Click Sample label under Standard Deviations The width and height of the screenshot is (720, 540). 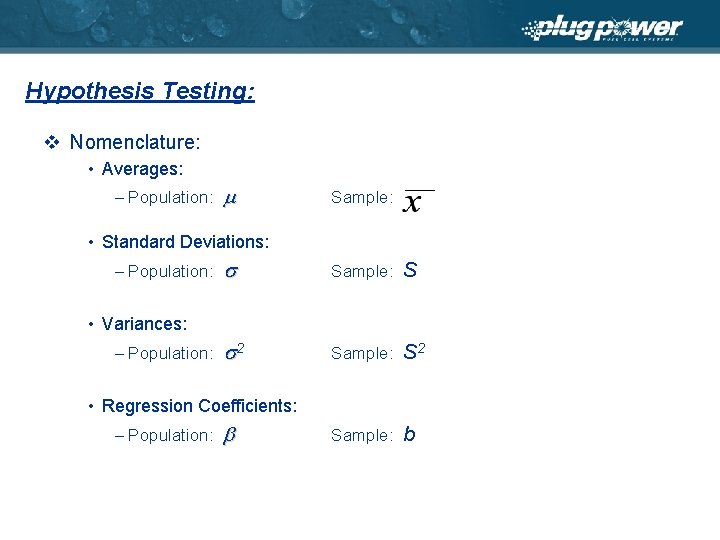pyautogui.click(x=362, y=271)
